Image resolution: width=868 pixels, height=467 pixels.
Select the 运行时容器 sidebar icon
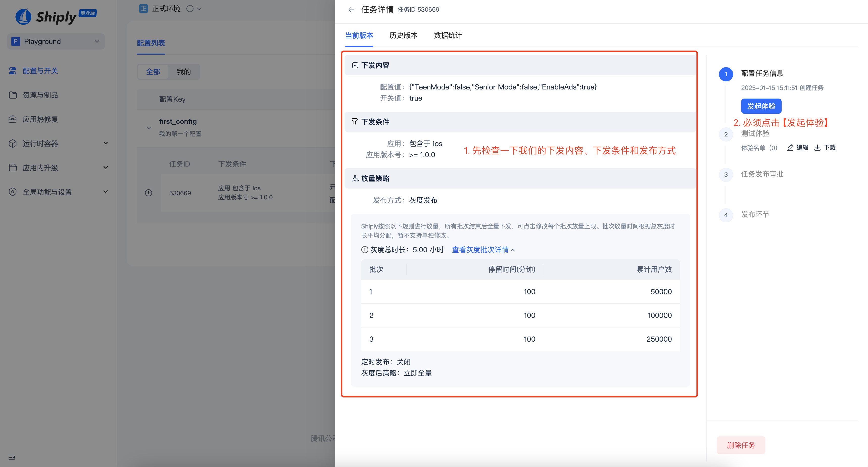coord(12,143)
